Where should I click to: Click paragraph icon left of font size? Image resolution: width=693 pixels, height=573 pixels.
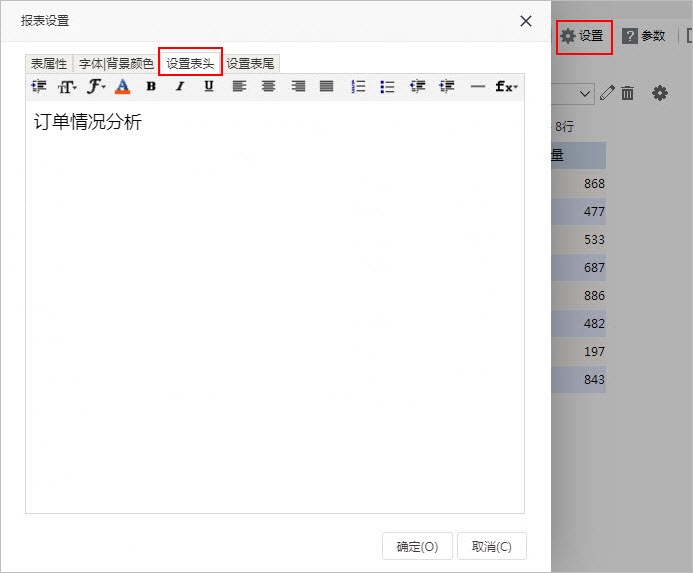39,86
